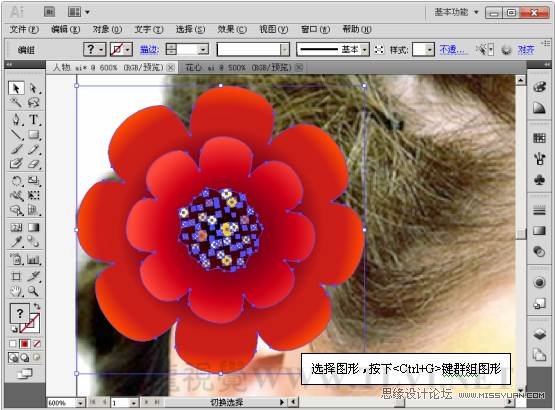Select the Eyedropper tool

pyautogui.click(x=16, y=242)
